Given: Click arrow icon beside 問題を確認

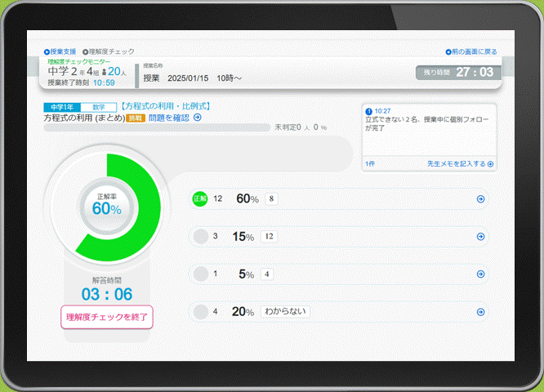Looking at the screenshot, I should point(198,118).
